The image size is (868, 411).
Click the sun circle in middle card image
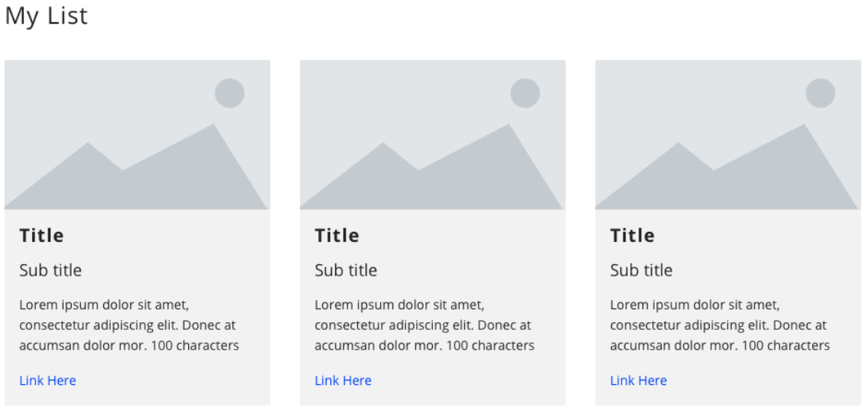point(525,93)
